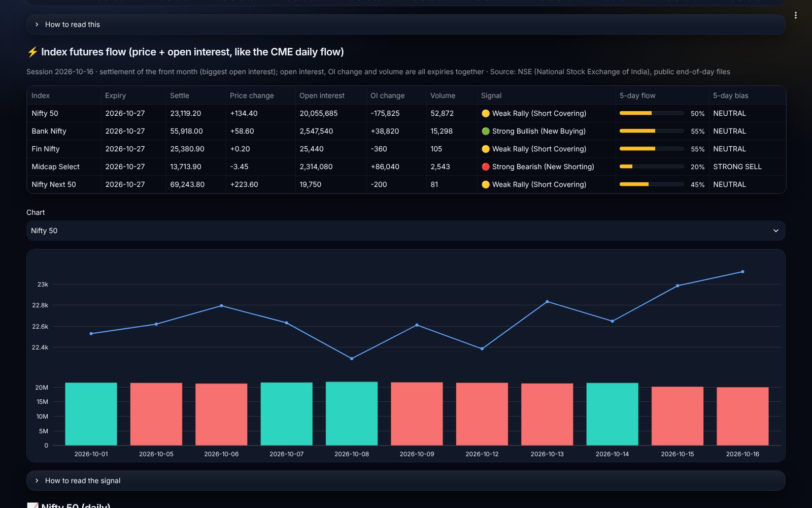This screenshot has width=812, height=508.
Task: Click the price line point for 2026-10-16
Action: [x=742, y=272]
